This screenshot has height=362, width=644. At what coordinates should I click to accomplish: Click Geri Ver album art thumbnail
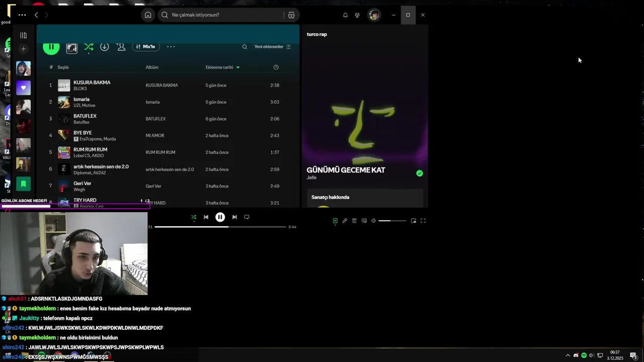click(64, 186)
